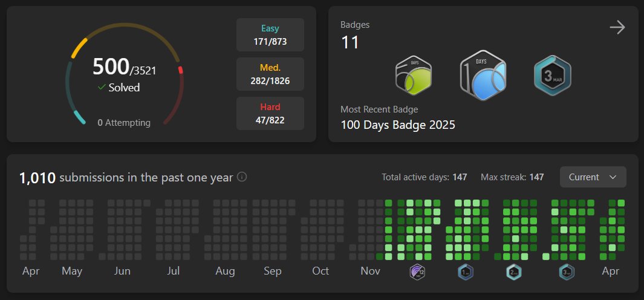Click 'Total active days: 147' text
Screen dimensions: 644x300
tap(424, 177)
